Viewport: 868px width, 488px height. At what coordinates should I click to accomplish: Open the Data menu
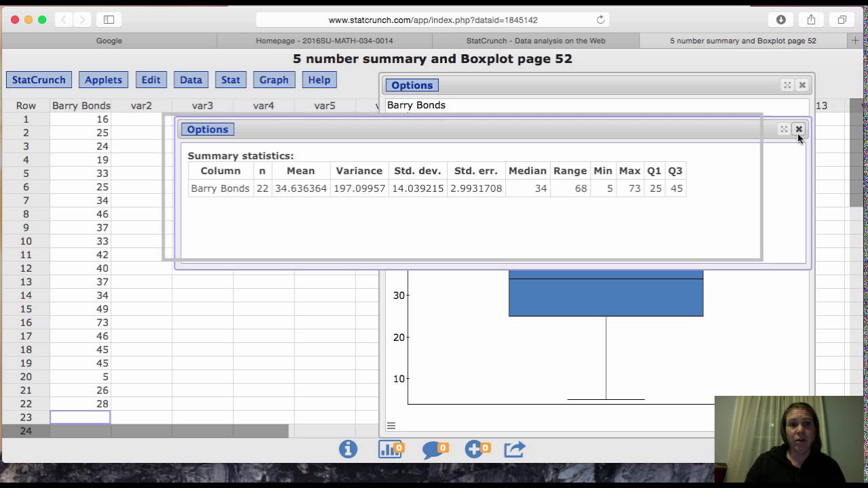pos(191,80)
